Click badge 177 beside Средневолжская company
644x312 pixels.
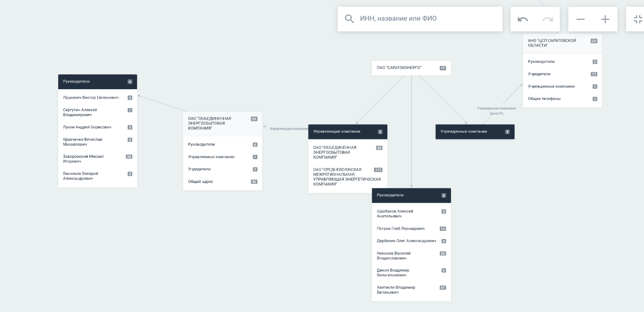378,170
